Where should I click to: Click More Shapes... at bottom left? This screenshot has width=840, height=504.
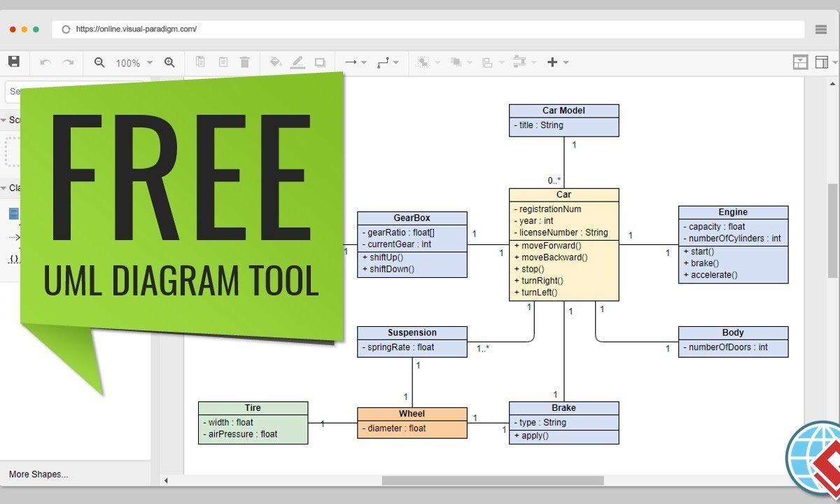tap(38, 474)
